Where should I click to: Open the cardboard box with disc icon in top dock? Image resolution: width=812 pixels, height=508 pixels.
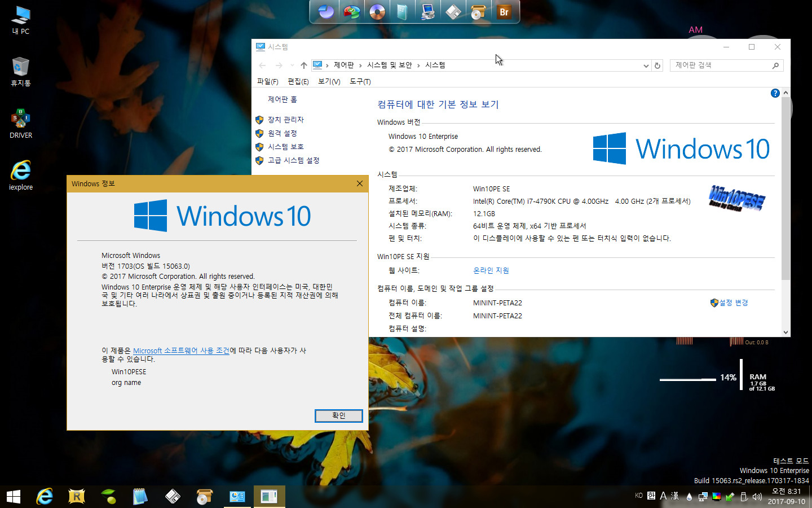(478, 11)
